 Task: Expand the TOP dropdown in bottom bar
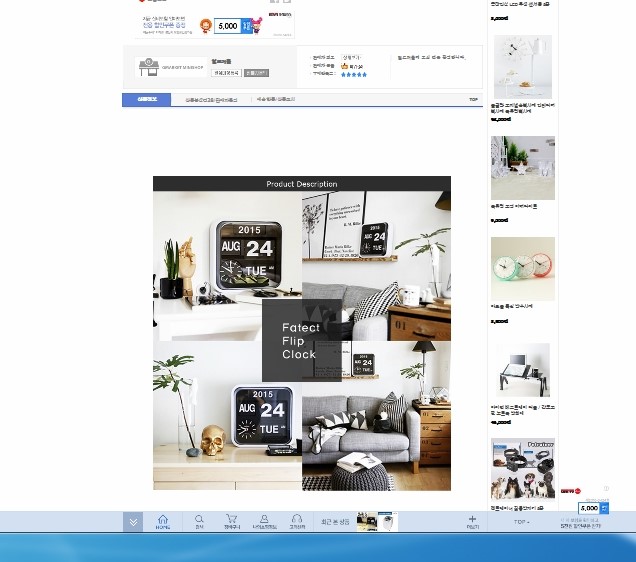521,522
